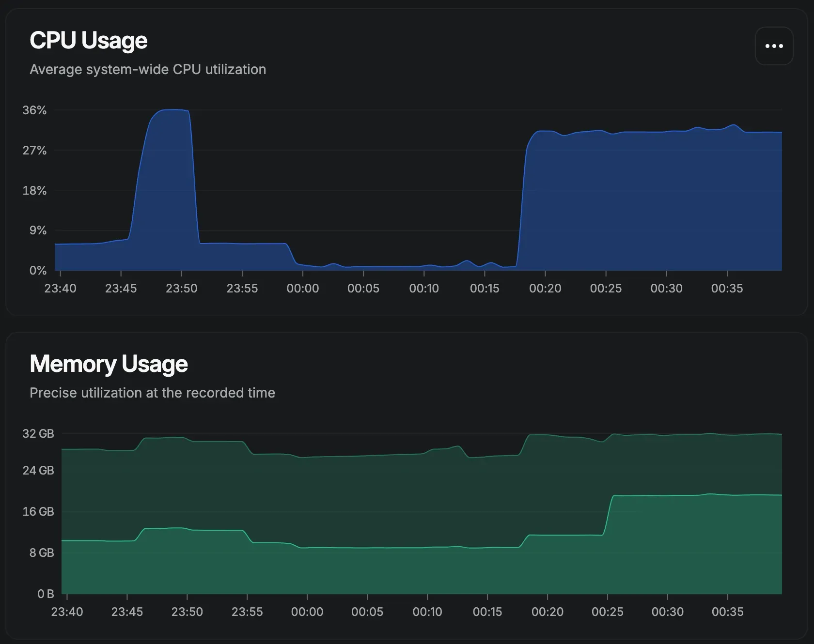Select the 23:50 tick on CPU chart
The width and height of the screenshot is (814, 644).
coord(182,289)
